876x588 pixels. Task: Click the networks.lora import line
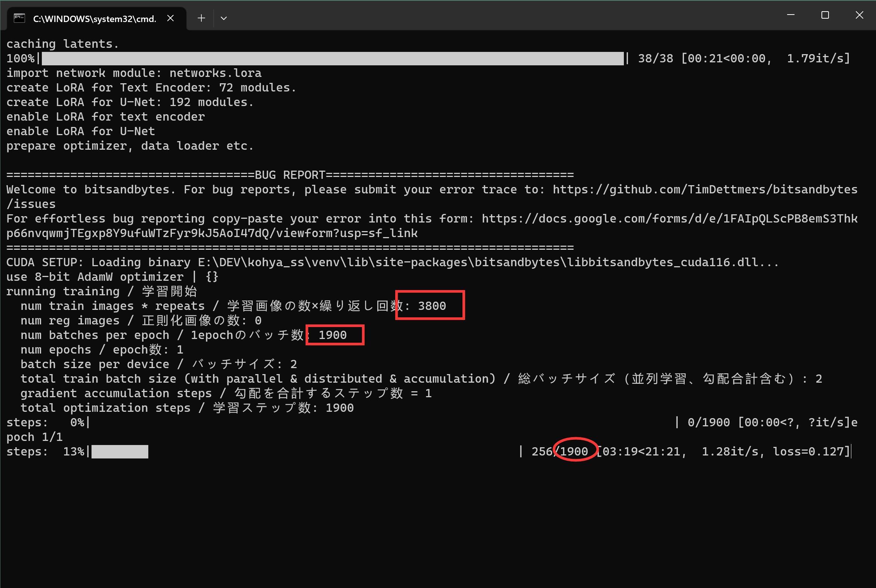(x=134, y=73)
